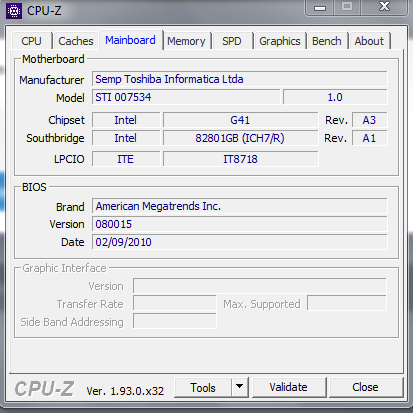Select the Mainboard tab

click(130, 40)
